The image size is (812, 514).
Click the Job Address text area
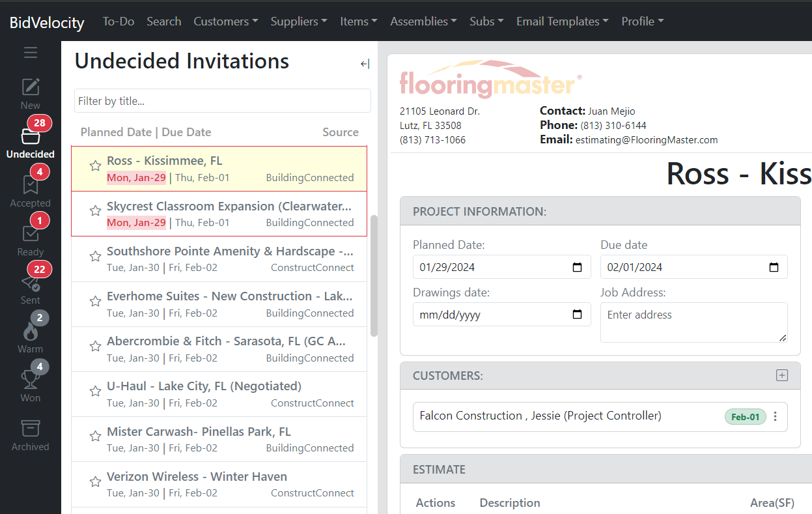coord(694,322)
